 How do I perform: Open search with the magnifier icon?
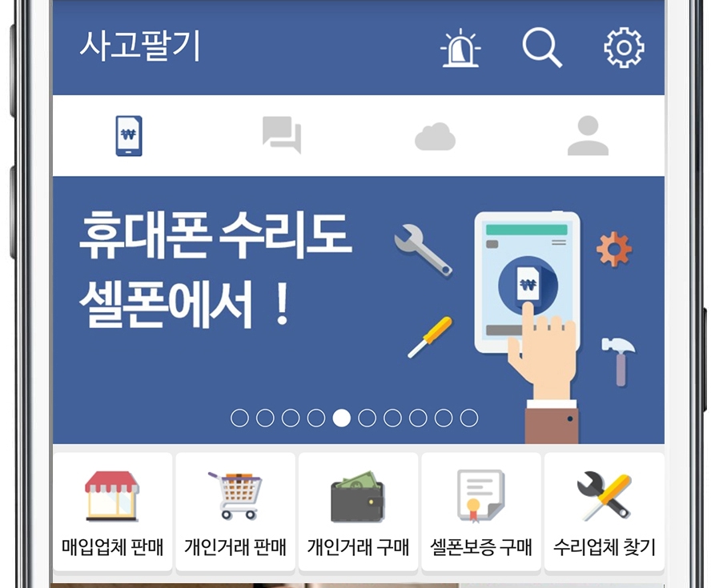[542, 47]
